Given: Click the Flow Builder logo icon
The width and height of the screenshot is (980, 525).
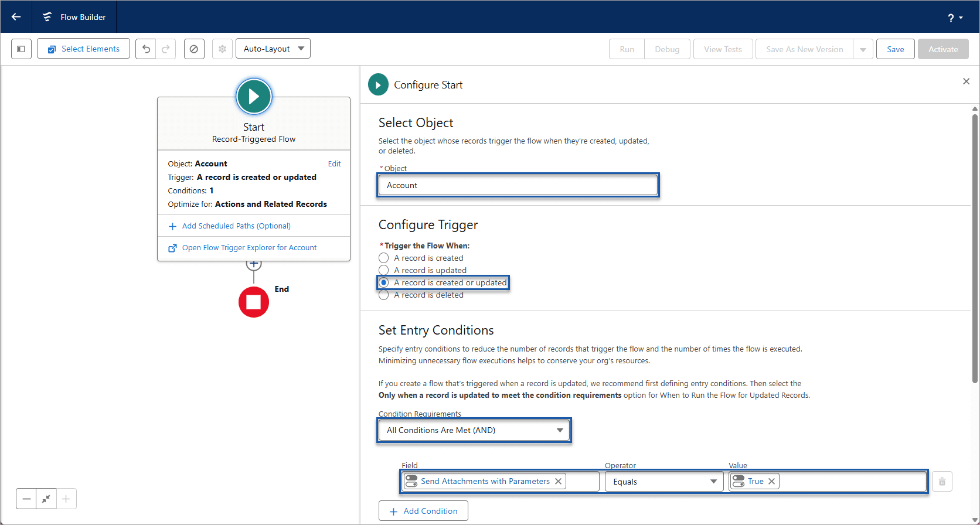Looking at the screenshot, I should tap(47, 17).
